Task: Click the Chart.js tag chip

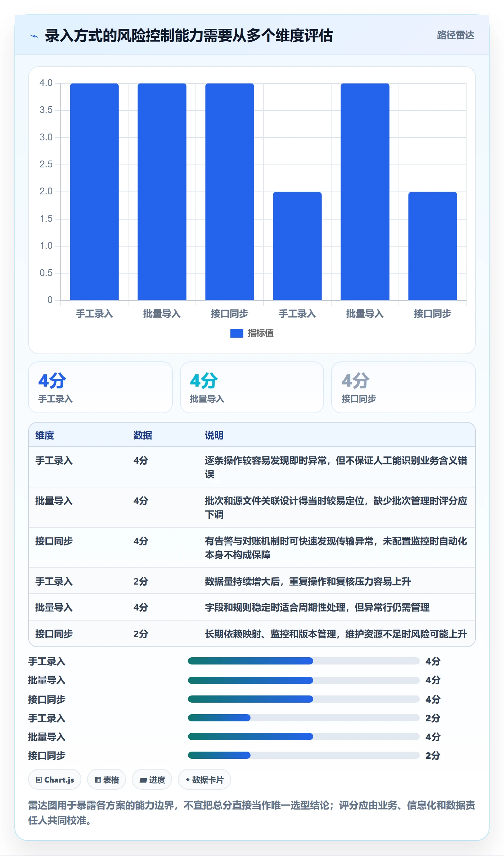Action: [55, 780]
